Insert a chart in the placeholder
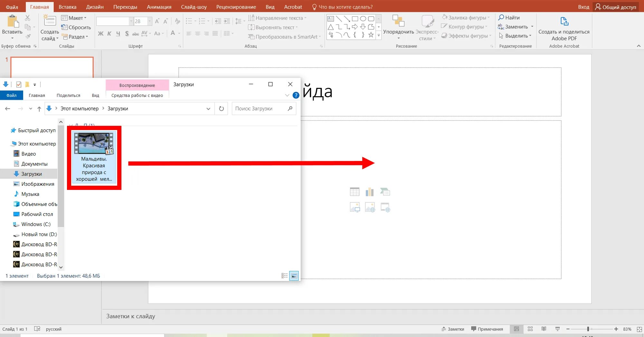Image resolution: width=644 pixels, height=337 pixels. point(370,192)
